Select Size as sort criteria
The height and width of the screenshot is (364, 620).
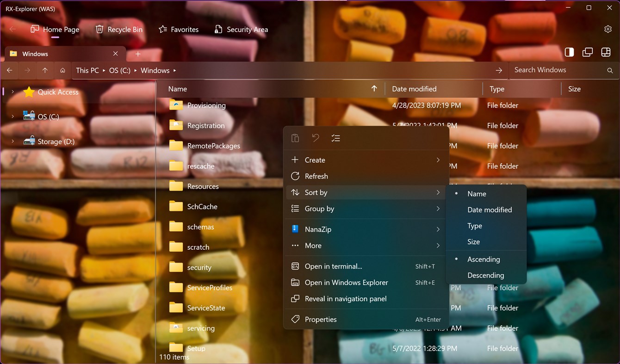[473, 241]
